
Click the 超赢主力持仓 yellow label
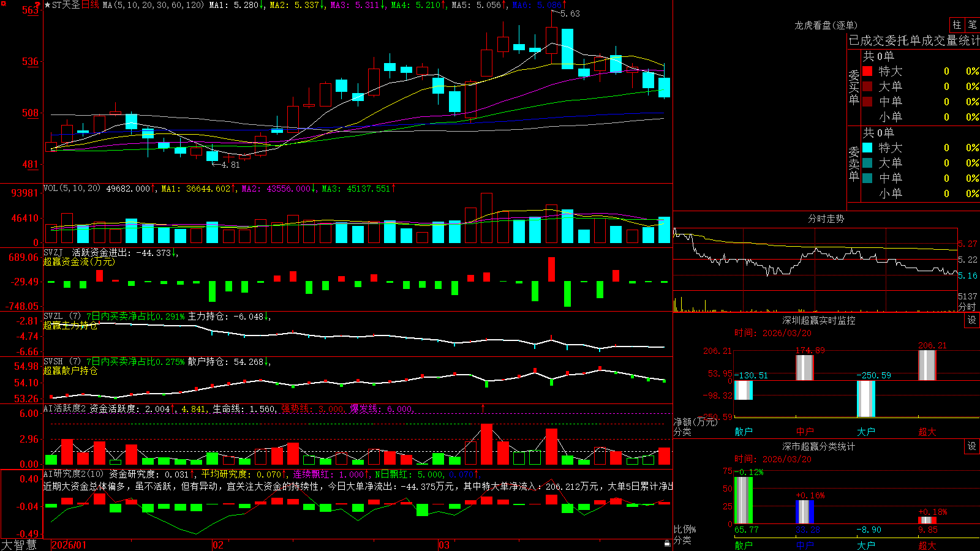(70, 326)
